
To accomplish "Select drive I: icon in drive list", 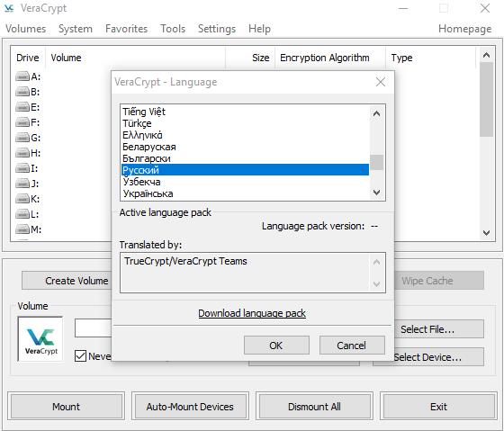I will point(22,168).
